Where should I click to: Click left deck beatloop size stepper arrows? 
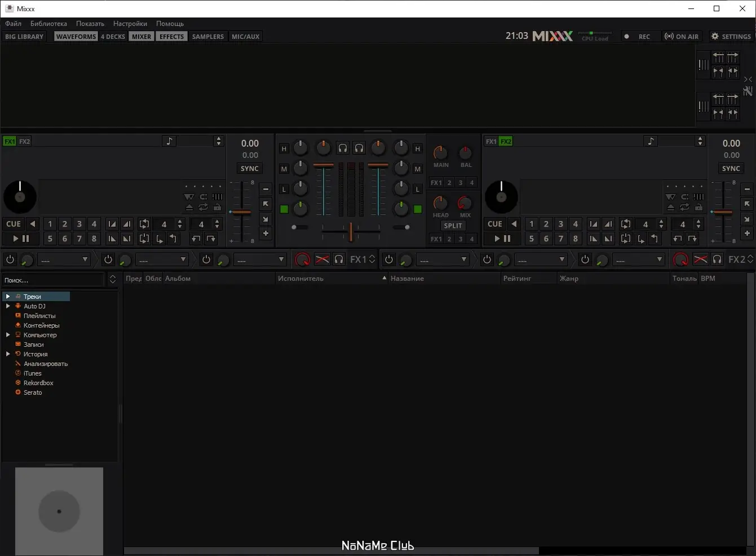pyautogui.click(x=180, y=224)
